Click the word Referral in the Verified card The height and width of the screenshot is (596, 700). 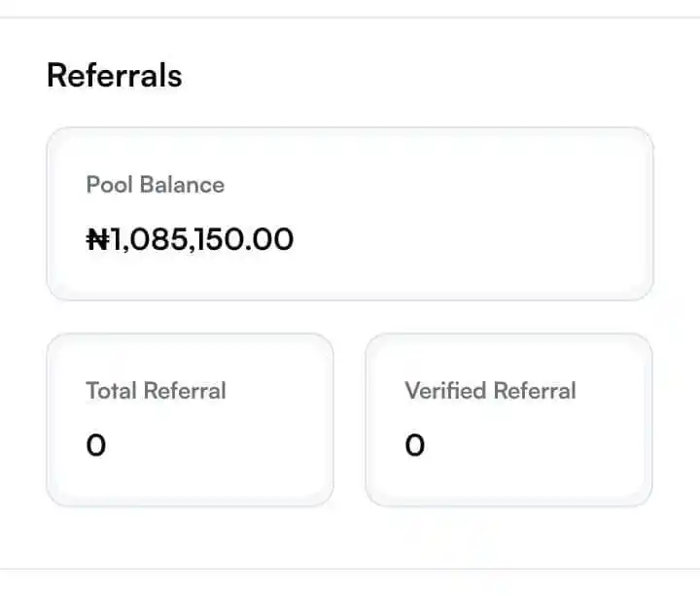534,391
